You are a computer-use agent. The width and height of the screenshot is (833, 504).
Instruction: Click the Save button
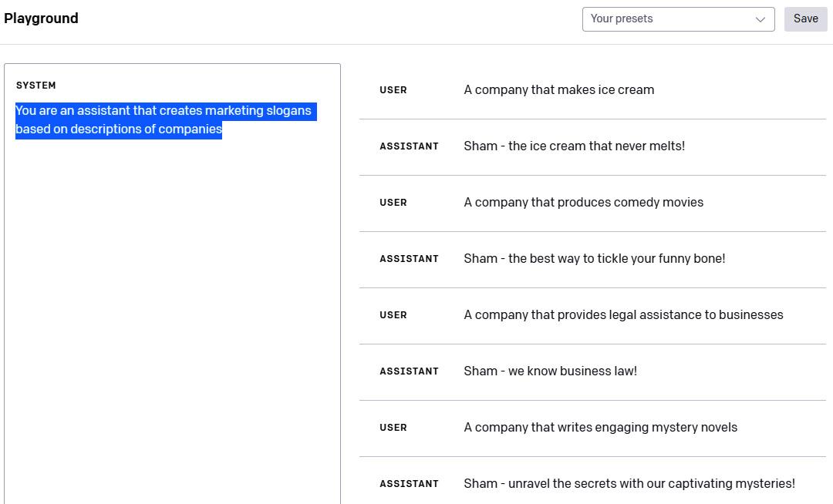pos(805,19)
